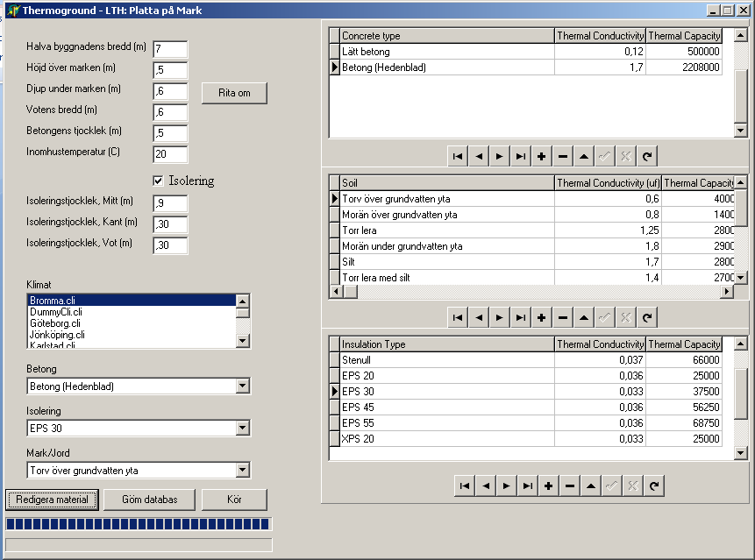Image resolution: width=755 pixels, height=560 pixels.
Task: Click the Klimat list scroll down arrow
Action: (243, 341)
